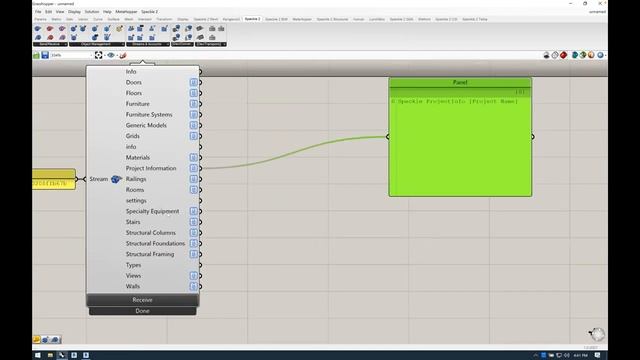This screenshot has height=360, width=640.
Task: Toggle no-preview mode dark dome icon
Action: click(547, 55)
